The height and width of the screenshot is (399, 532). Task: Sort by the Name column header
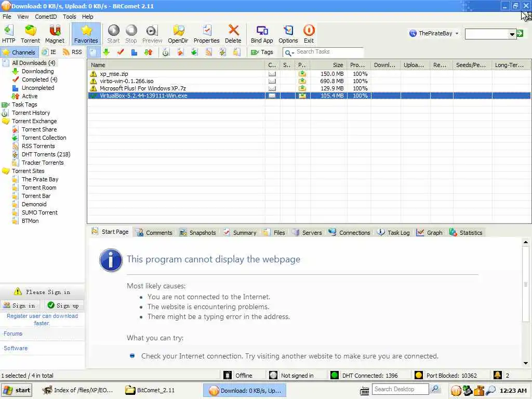pyautogui.click(x=176, y=65)
